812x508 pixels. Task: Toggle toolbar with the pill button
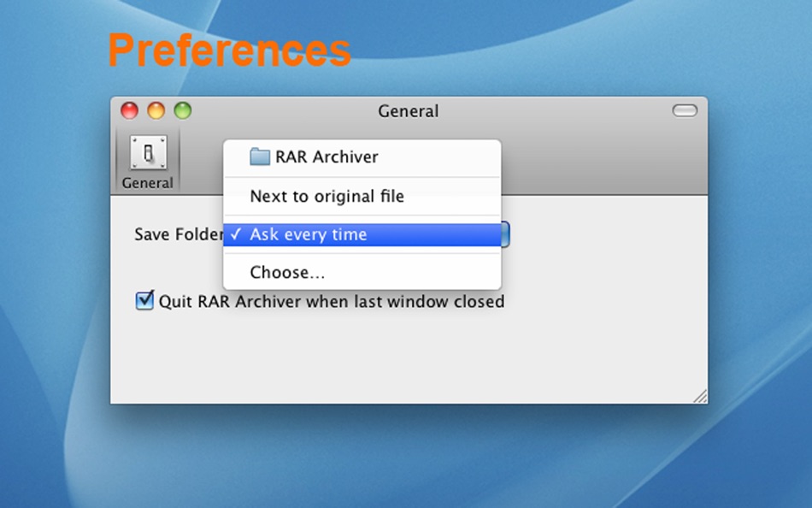685,110
